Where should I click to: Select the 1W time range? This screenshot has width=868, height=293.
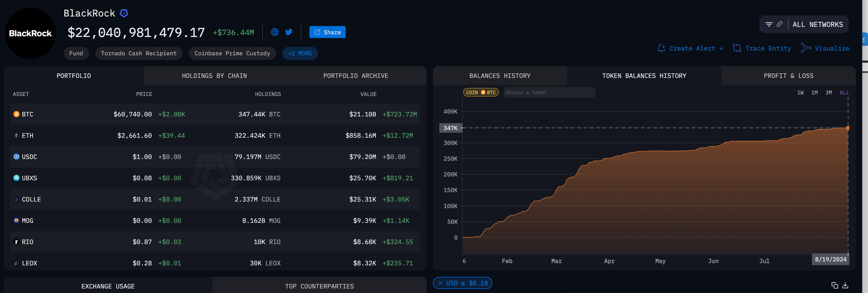click(x=800, y=92)
